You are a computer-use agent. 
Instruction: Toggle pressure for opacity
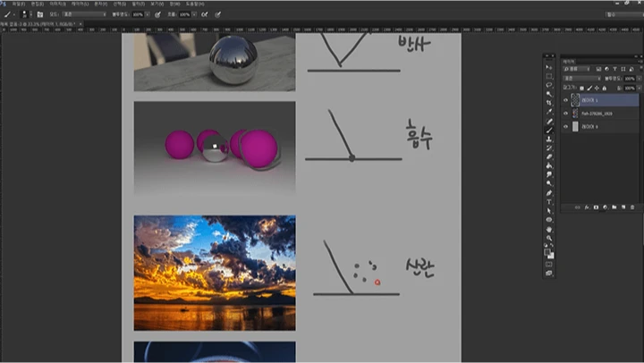(x=157, y=14)
